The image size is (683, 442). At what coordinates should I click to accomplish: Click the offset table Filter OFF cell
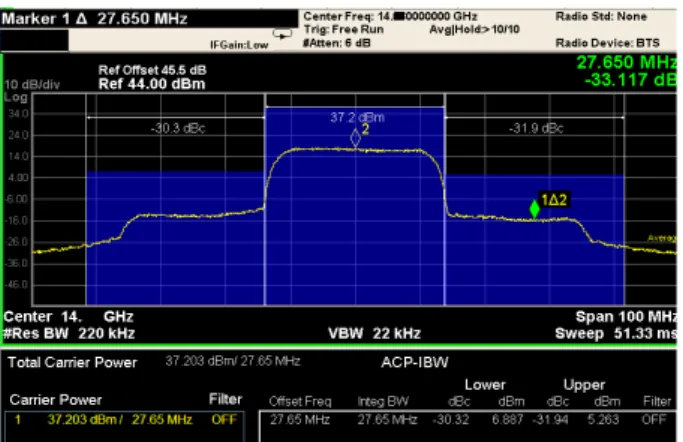click(x=654, y=420)
